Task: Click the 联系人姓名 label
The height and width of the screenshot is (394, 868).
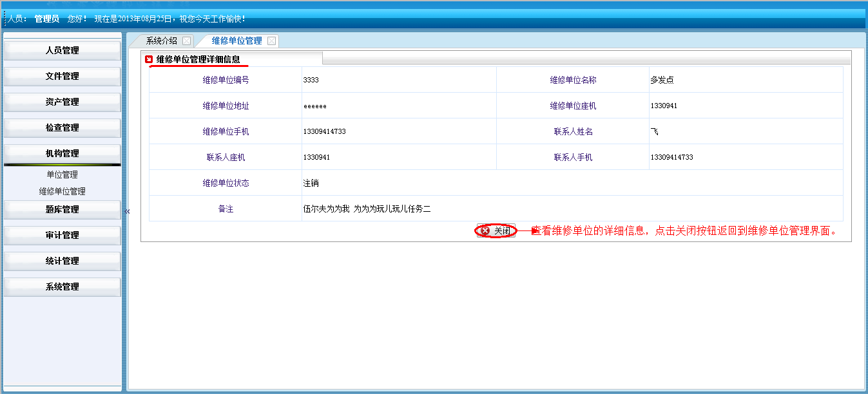Action: (x=573, y=131)
